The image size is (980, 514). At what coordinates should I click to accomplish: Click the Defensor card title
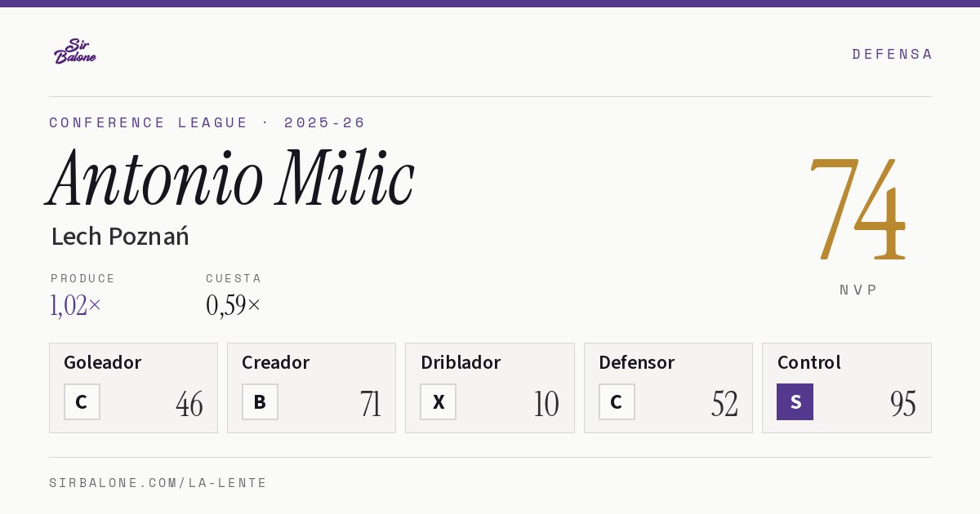(x=637, y=362)
